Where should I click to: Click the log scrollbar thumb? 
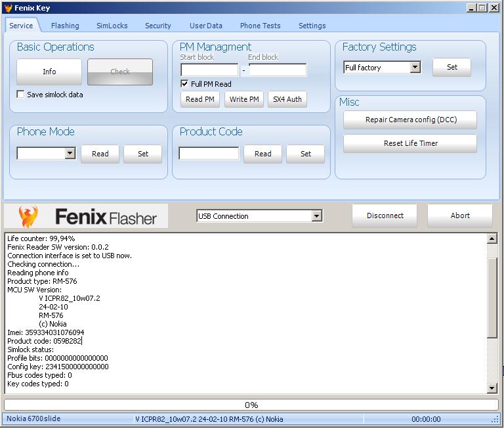[492, 298]
